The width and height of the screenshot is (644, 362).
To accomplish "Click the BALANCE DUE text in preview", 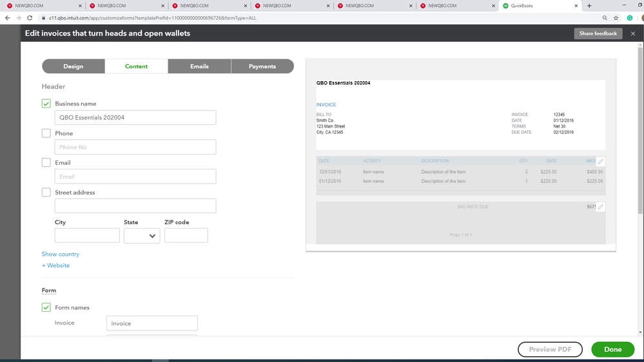I will pyautogui.click(x=473, y=207).
